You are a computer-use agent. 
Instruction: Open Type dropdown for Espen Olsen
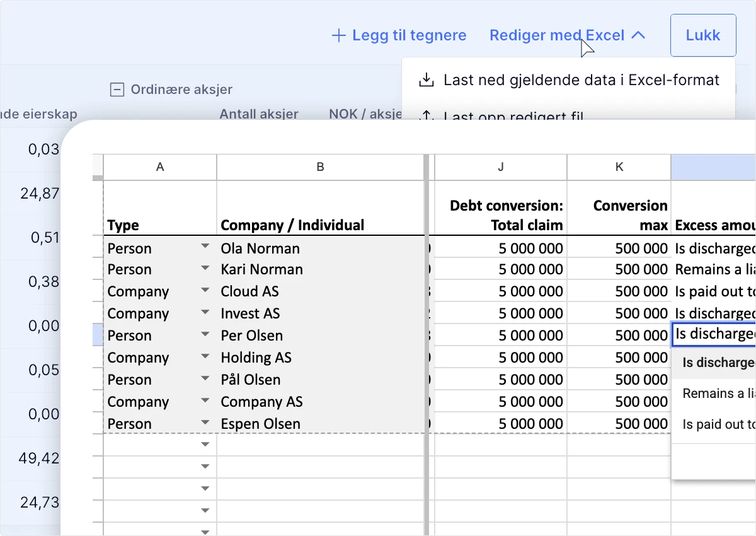click(x=204, y=424)
